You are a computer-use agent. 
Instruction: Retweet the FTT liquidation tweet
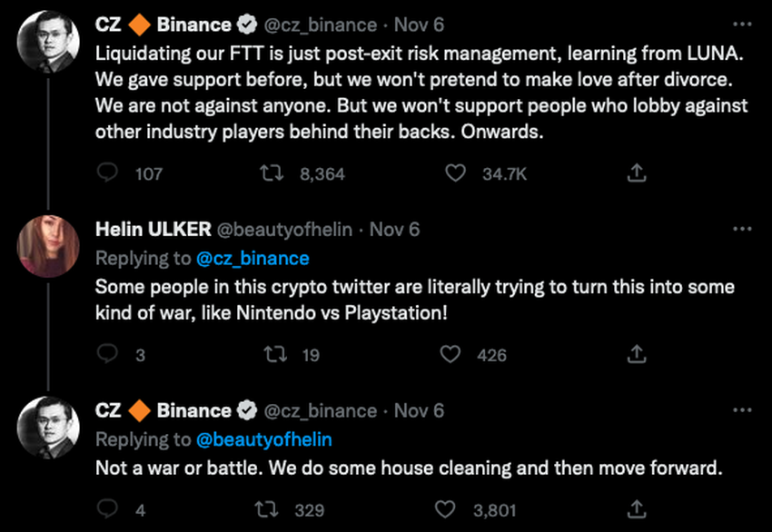(x=270, y=172)
